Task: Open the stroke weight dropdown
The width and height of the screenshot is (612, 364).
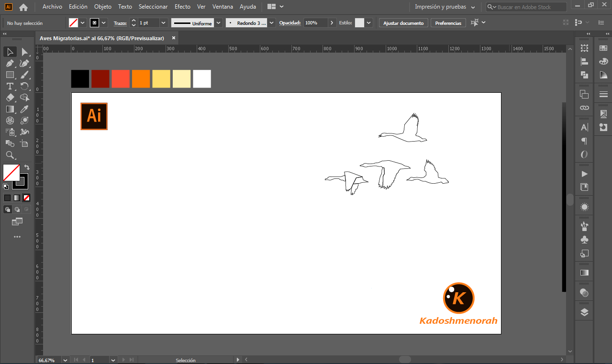Action: click(x=164, y=23)
